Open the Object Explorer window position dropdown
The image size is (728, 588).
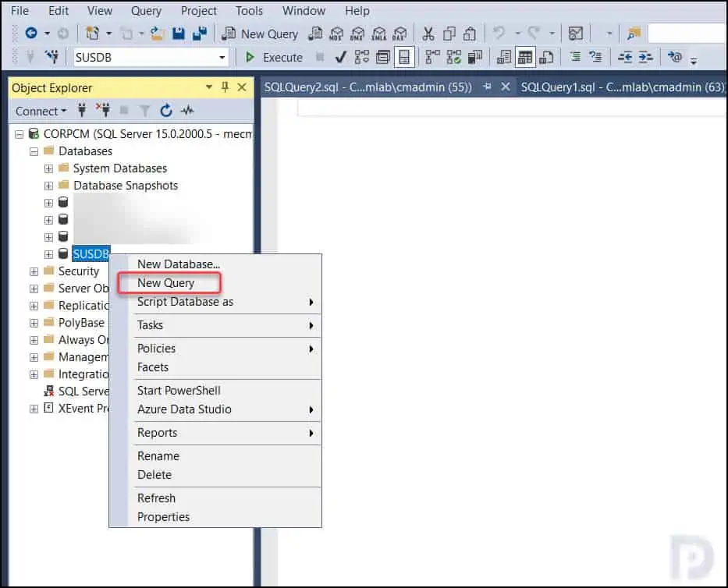pyautogui.click(x=209, y=87)
